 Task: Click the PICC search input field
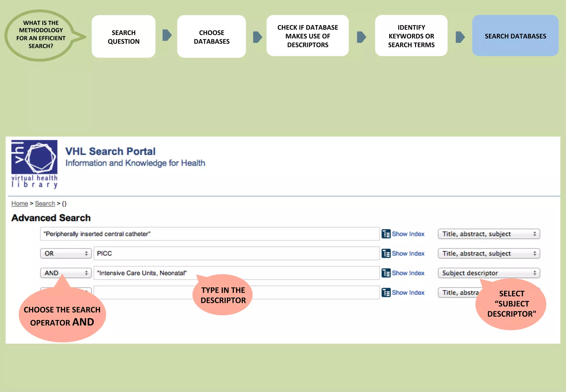237,254
